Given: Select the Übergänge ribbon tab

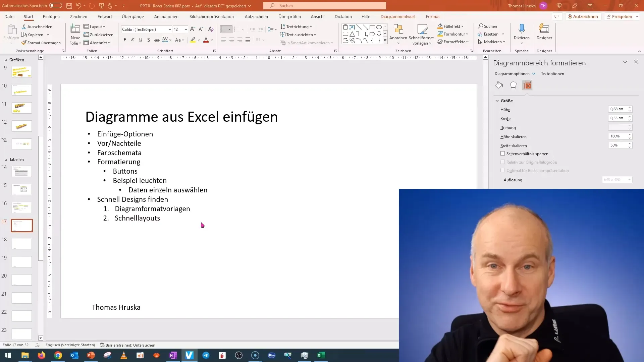Looking at the screenshot, I should [x=133, y=16].
